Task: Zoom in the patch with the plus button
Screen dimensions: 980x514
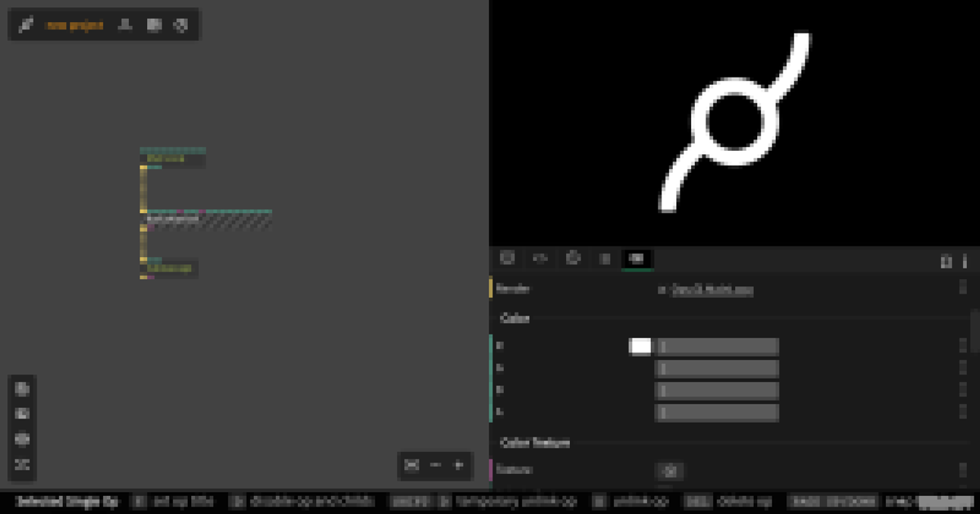Action: 459,465
